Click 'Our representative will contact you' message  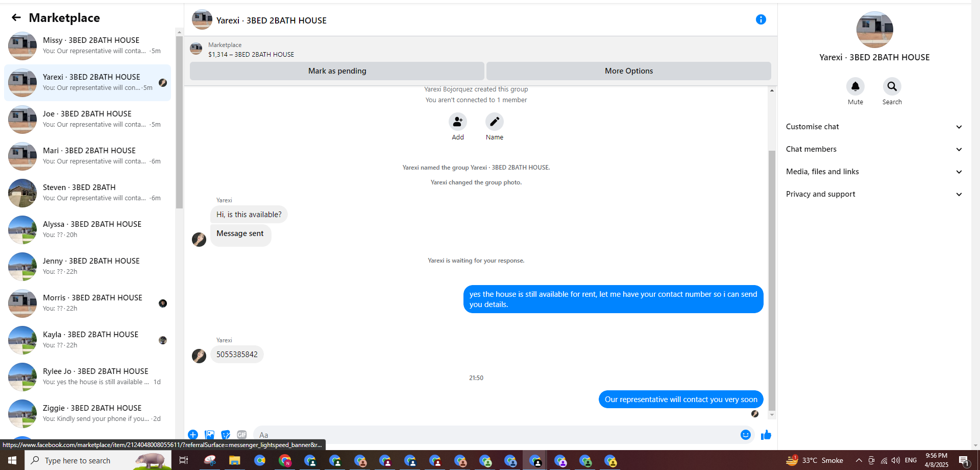click(x=681, y=400)
